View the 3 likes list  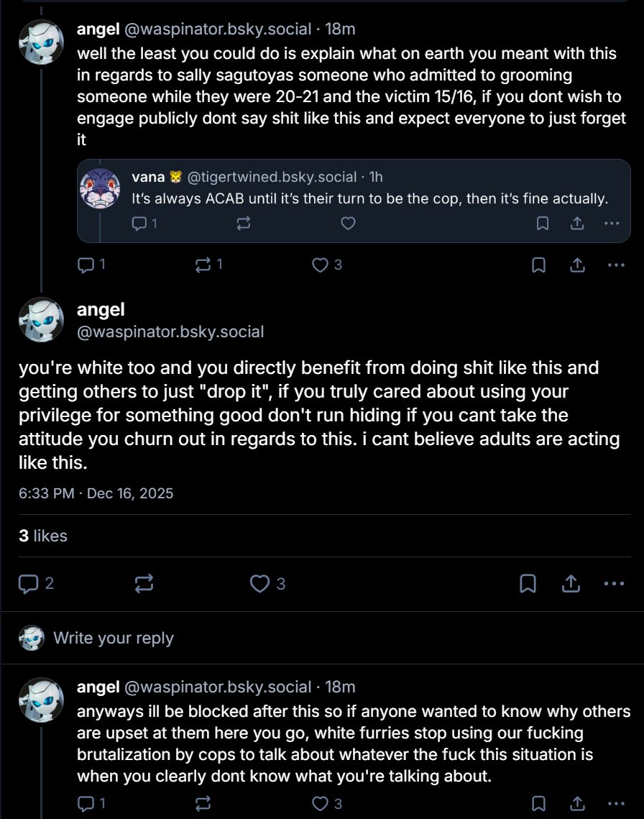tap(43, 536)
